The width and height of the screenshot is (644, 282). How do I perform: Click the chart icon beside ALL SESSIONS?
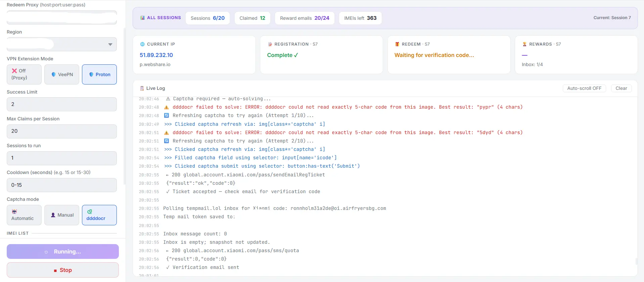[142, 18]
